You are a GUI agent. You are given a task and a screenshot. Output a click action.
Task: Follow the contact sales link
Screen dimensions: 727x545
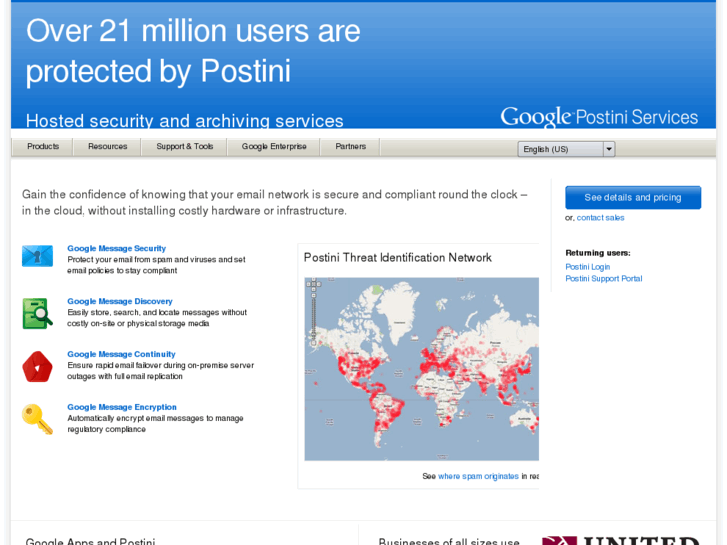coord(600,218)
